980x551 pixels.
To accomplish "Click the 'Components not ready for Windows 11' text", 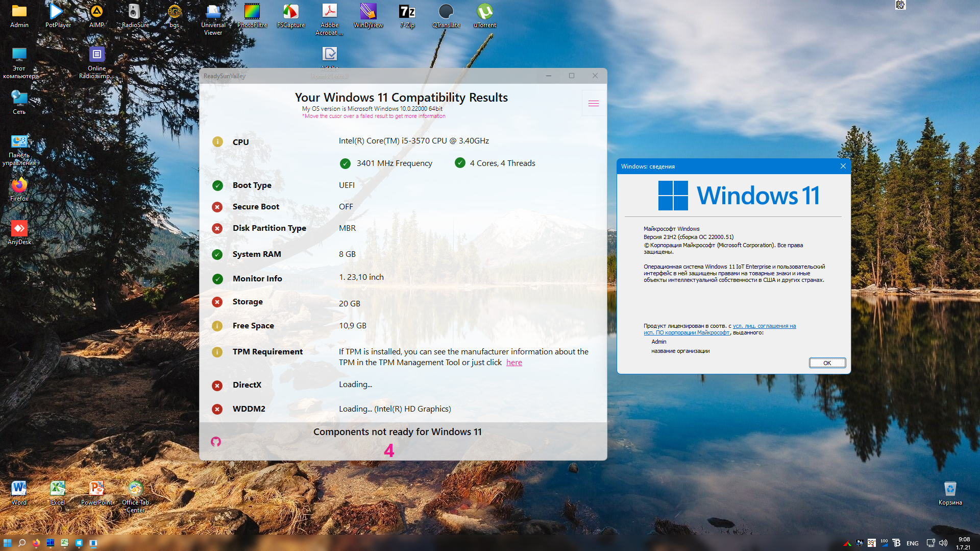I will click(398, 432).
